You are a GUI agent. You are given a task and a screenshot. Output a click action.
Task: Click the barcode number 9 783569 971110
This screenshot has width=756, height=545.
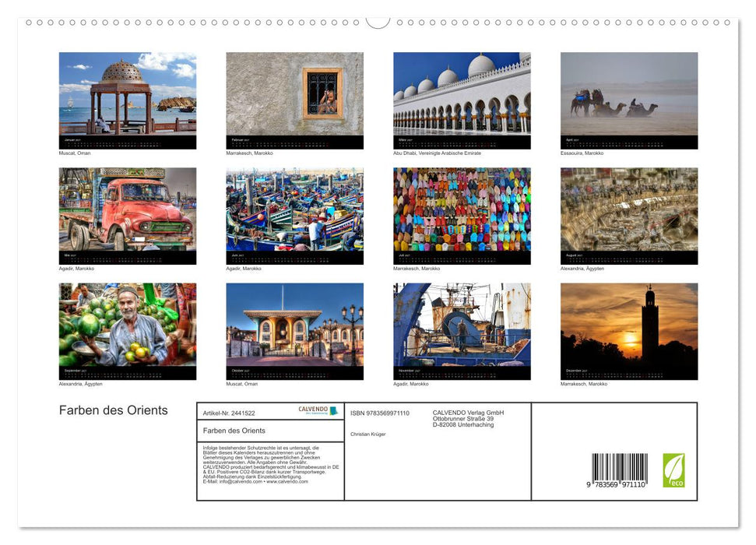point(616,485)
